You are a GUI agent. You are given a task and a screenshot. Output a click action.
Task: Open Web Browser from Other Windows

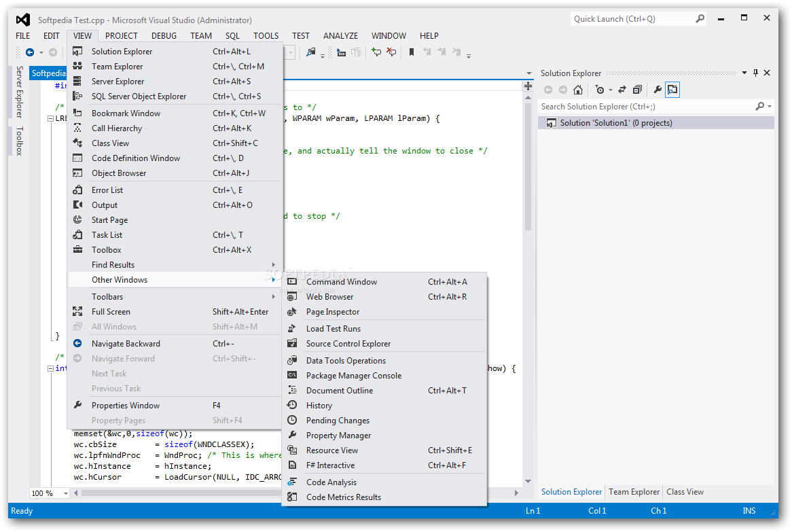(x=384, y=297)
